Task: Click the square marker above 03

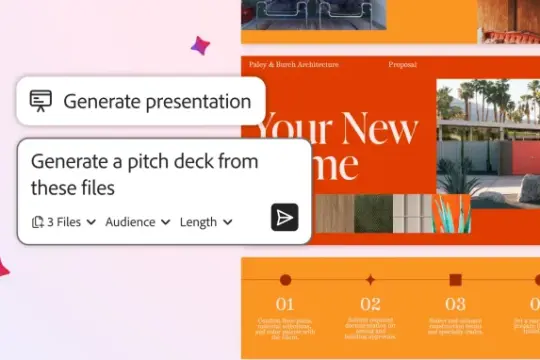Action: pos(456,280)
